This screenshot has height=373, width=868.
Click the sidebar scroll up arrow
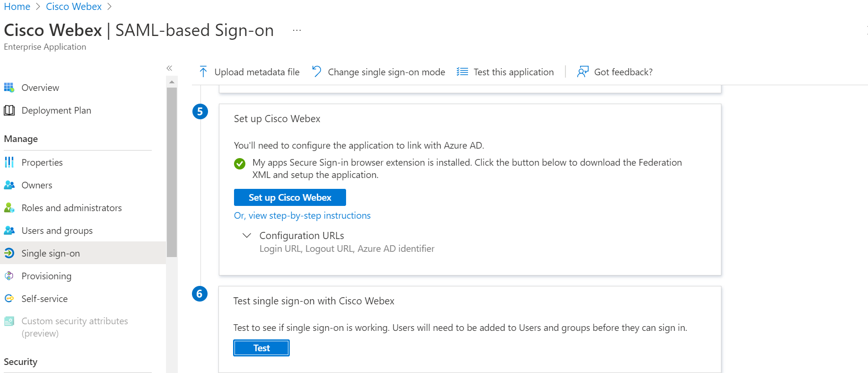pos(172,82)
